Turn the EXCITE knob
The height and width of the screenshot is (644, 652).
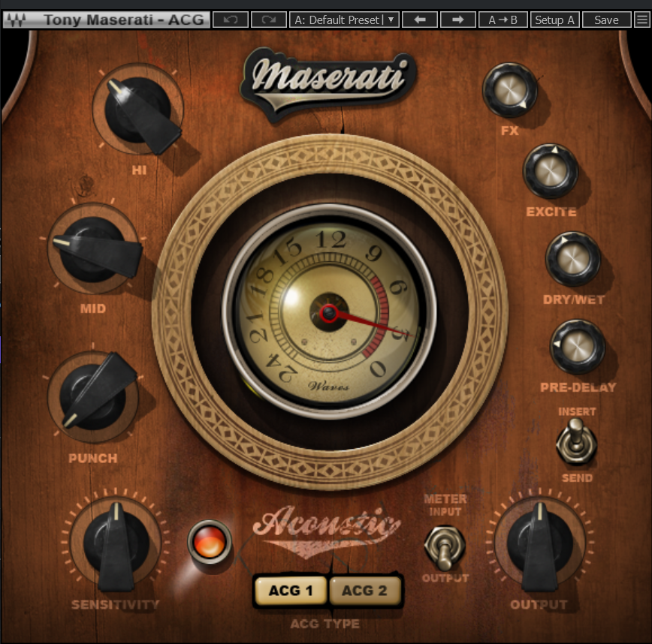(550, 171)
